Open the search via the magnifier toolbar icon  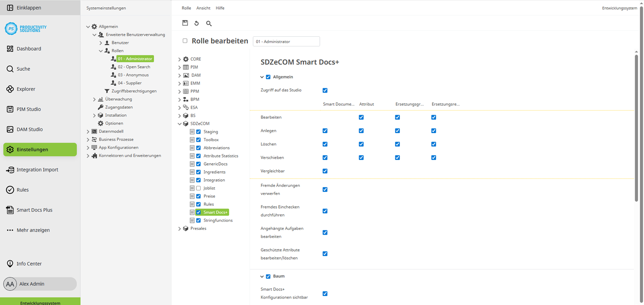pos(208,23)
